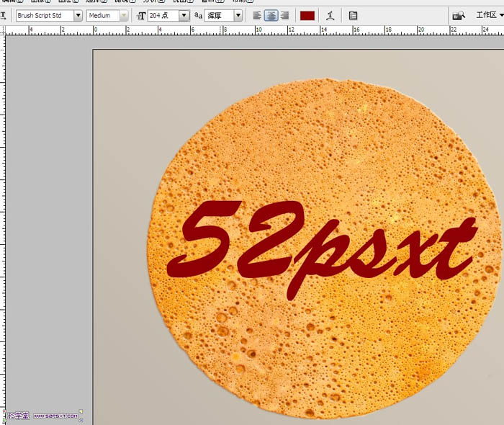The image size is (504, 425).
Task: Center-align the text
Action: [271, 15]
